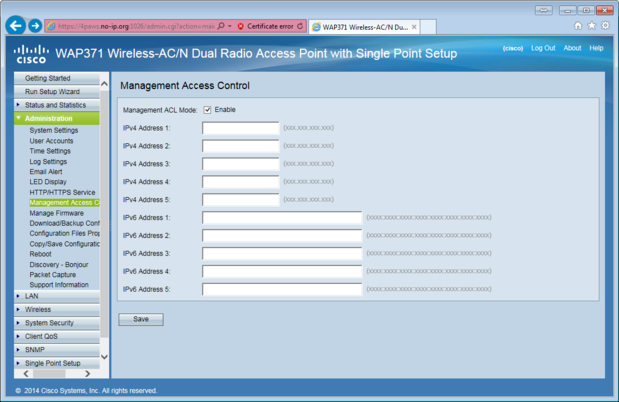619x402 pixels.
Task: Open User Accounts page
Action: pos(51,141)
